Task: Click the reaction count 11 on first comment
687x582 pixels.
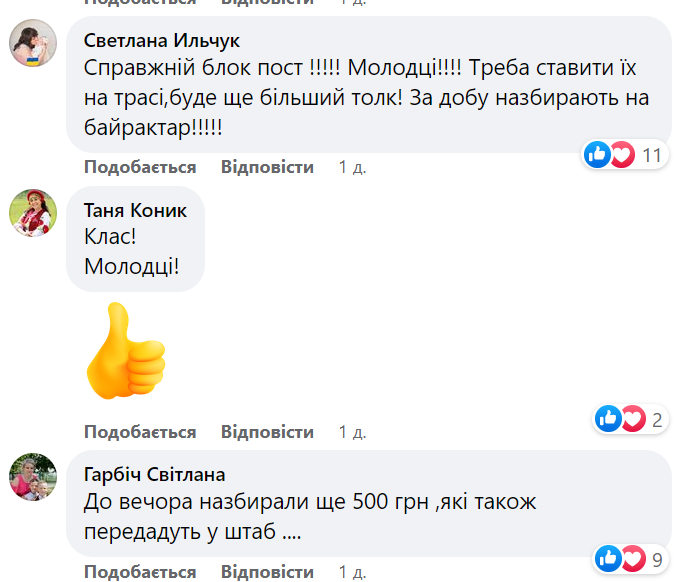Action: coord(653,155)
